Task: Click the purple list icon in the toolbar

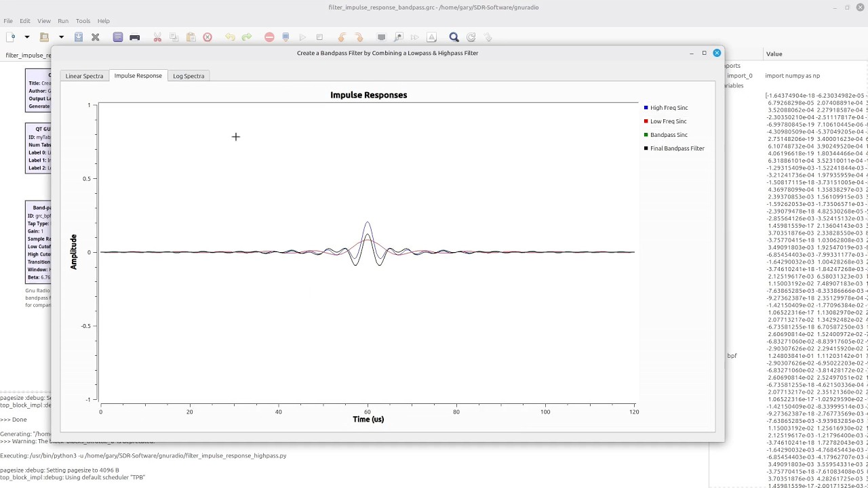Action: [118, 37]
